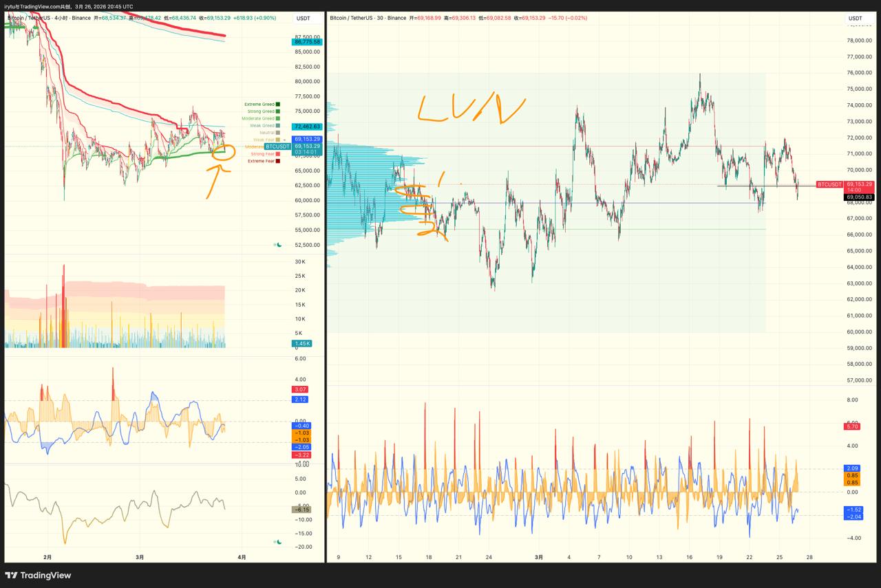Click the 3月 label on the left time axis
This screenshot has width=881, height=588.
coord(140,556)
